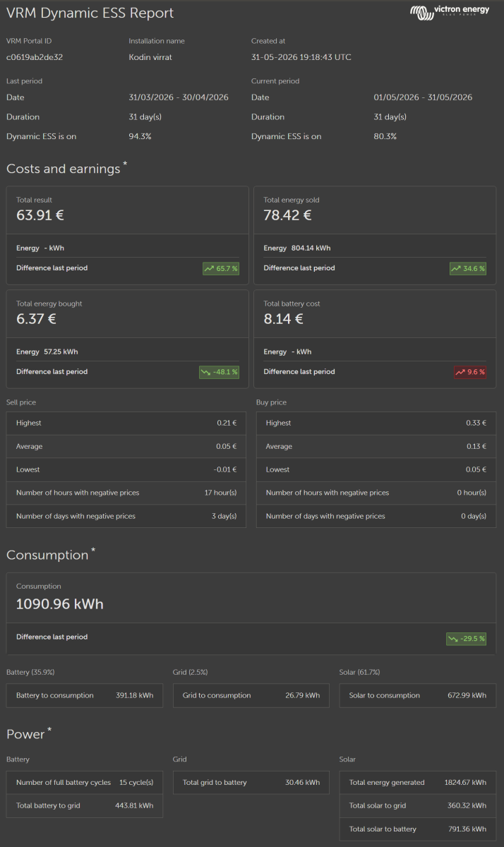The image size is (504, 847).
Task: Select the buy price Highest value 0.33 €
Action: (x=476, y=423)
